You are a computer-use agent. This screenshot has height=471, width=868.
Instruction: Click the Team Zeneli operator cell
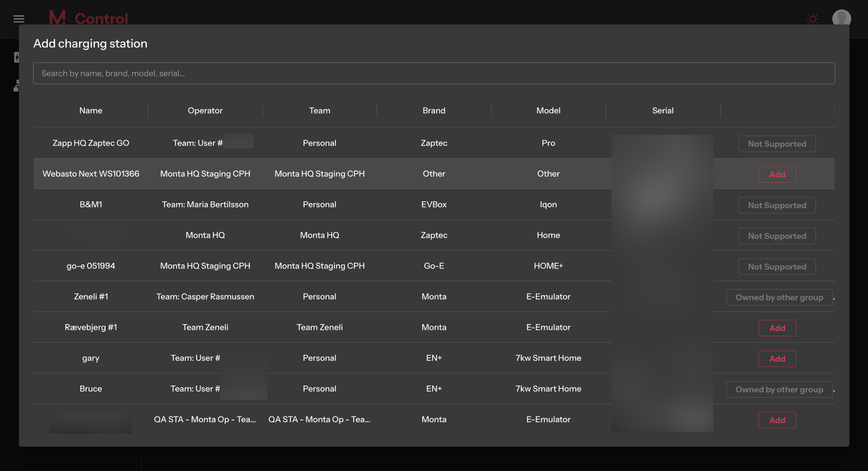click(205, 327)
